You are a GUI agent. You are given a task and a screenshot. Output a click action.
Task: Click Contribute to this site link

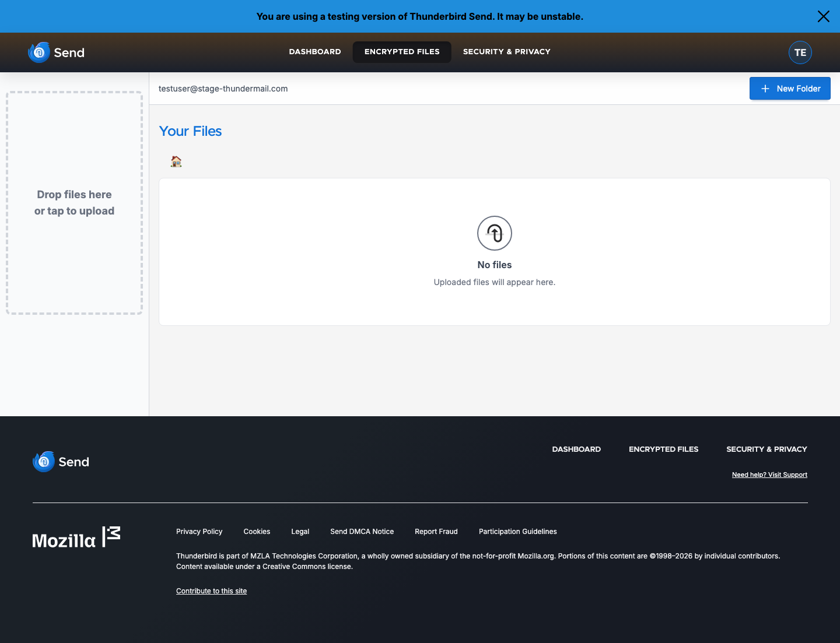(x=211, y=591)
